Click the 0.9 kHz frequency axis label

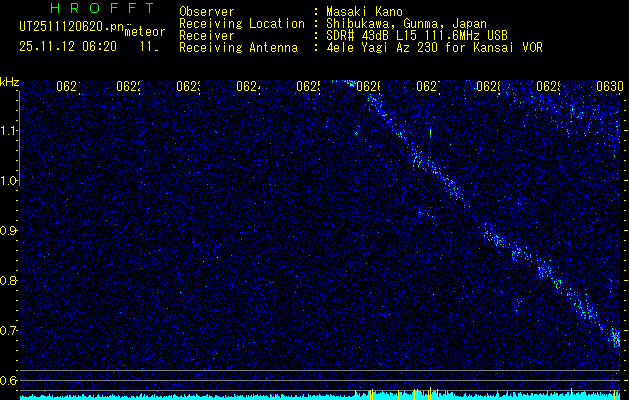point(9,231)
